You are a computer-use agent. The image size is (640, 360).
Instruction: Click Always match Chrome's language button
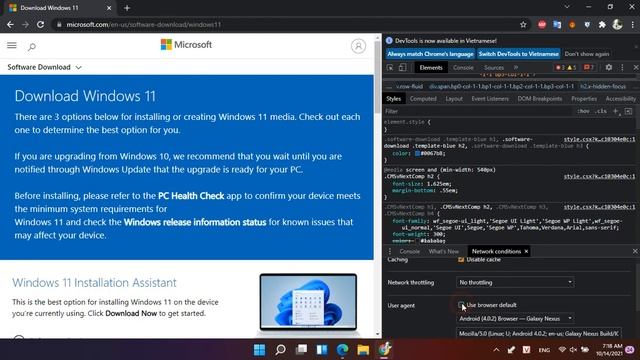(430, 54)
